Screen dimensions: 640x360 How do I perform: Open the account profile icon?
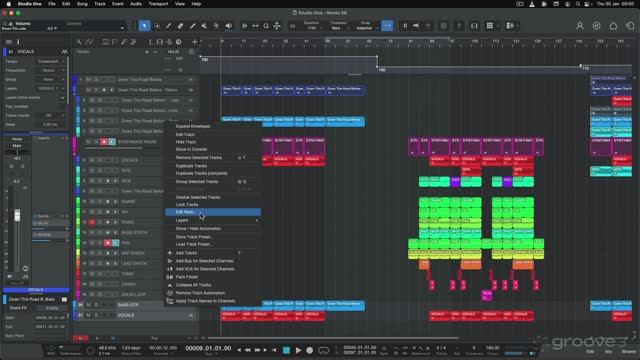580,26
